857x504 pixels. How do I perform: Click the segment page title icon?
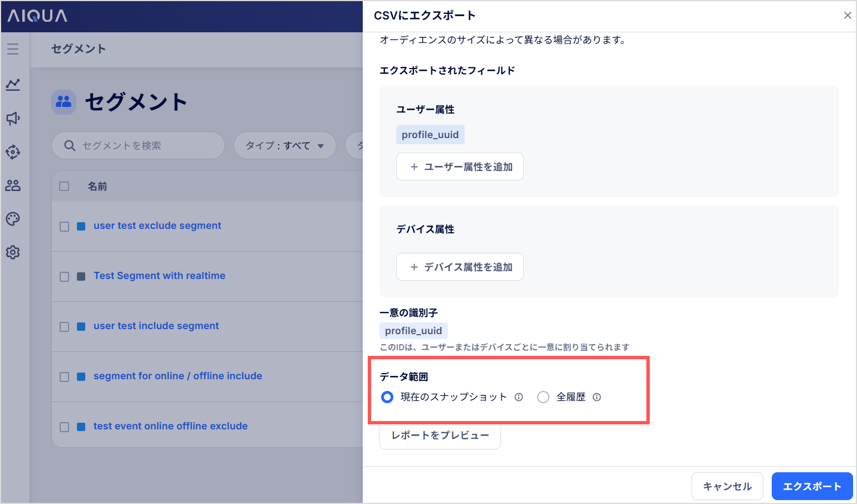pyautogui.click(x=64, y=102)
